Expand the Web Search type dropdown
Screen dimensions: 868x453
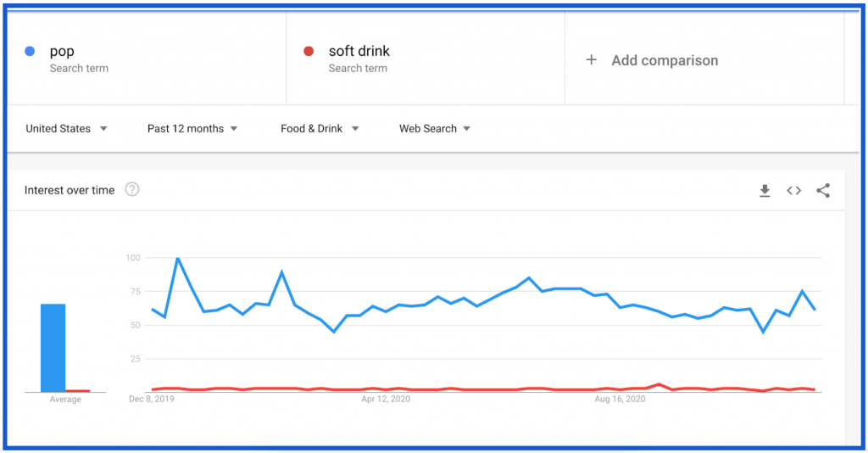[435, 129]
